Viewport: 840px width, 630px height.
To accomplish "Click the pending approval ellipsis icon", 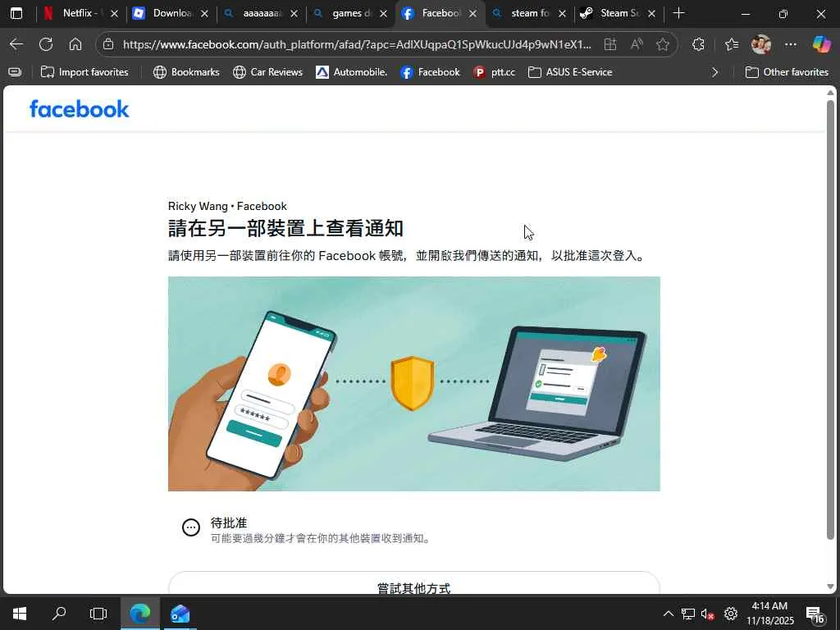I will (191, 527).
